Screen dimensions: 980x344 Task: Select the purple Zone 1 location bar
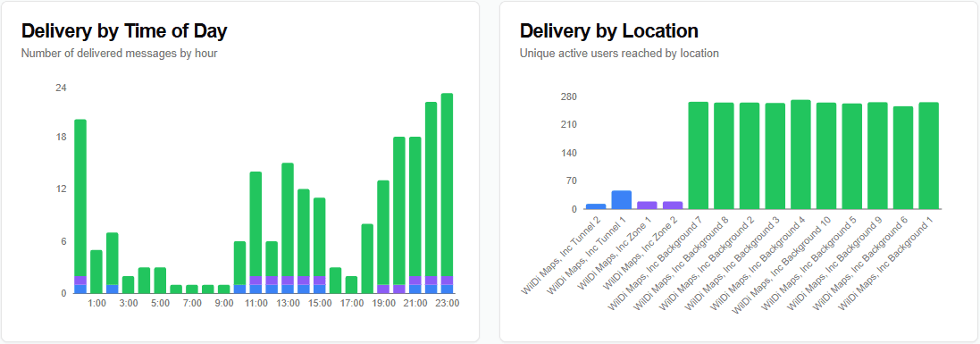click(647, 206)
